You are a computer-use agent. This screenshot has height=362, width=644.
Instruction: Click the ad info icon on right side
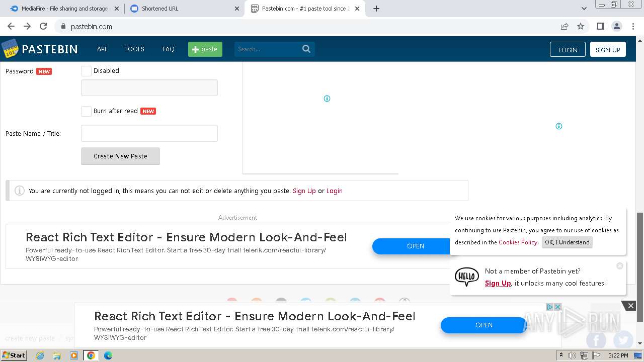pos(558,126)
